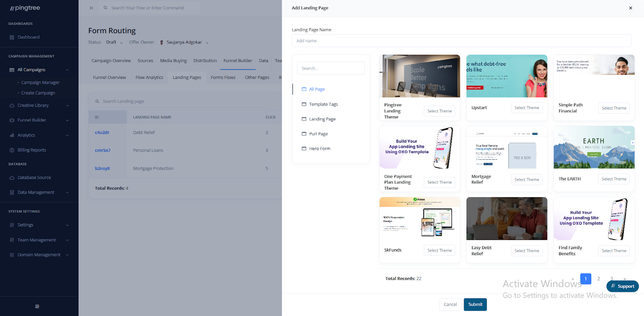Click the Data Management icon

tap(12, 192)
